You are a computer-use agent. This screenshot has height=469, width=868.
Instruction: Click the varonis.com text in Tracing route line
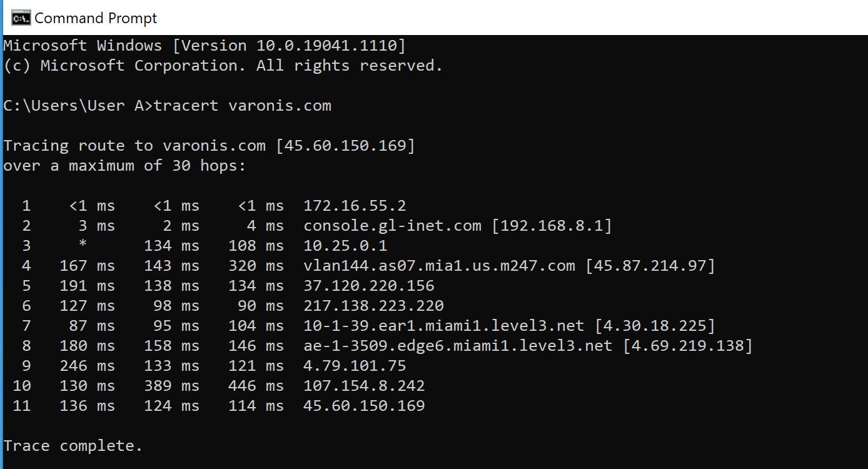(215, 145)
